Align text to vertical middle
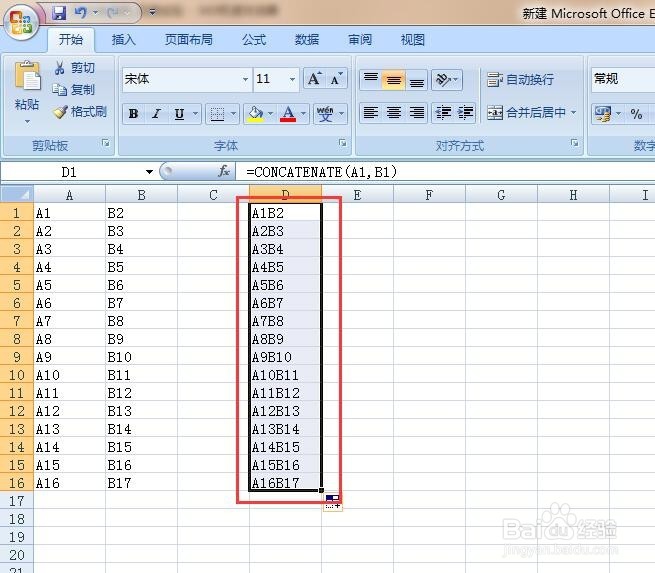Viewport: 655px width, 573px height. [394, 79]
